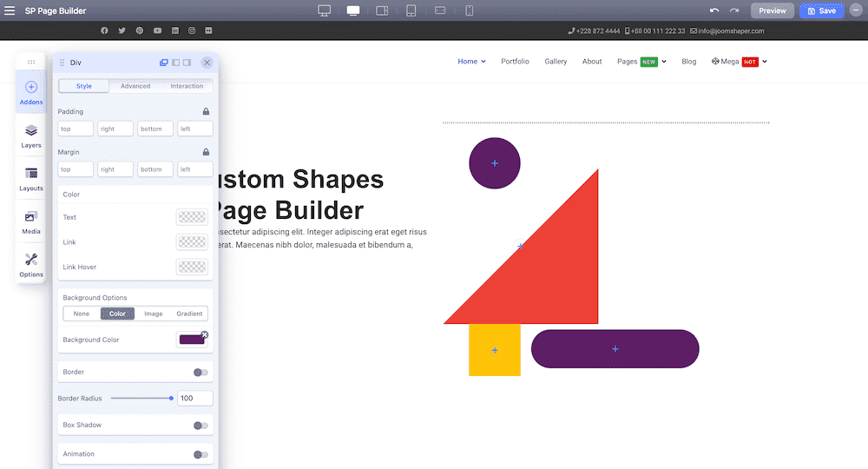
Task: Open the Layers panel
Action: coord(31,135)
